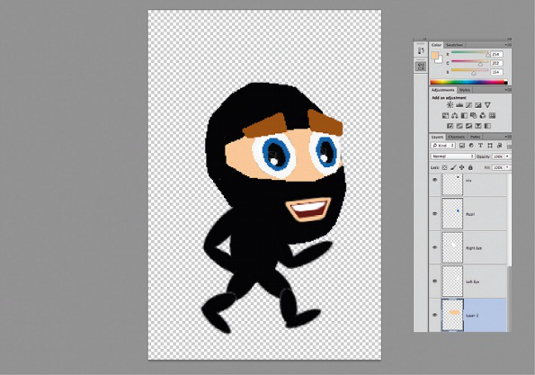Click the foreground color swatch
The height and width of the screenshot is (375, 535).
[435, 55]
